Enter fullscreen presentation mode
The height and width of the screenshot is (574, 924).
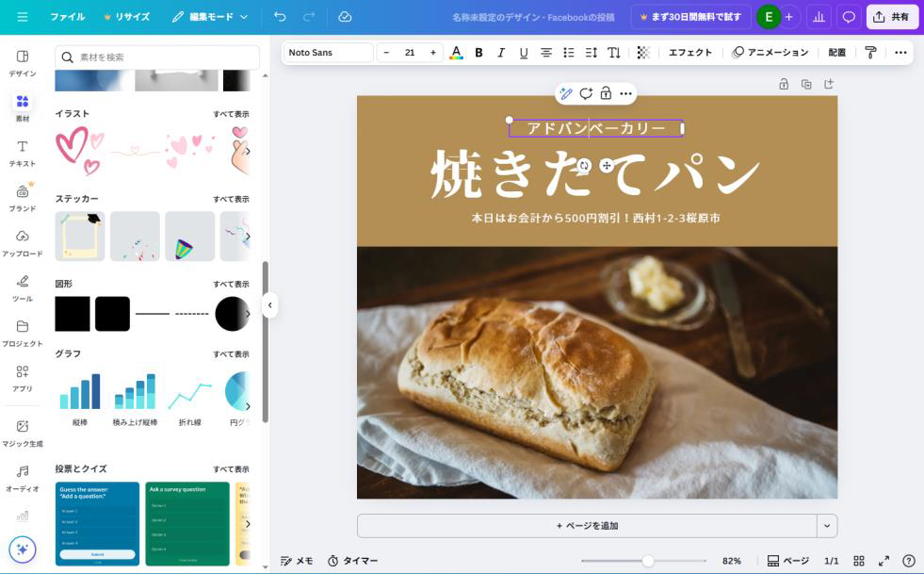click(x=883, y=561)
